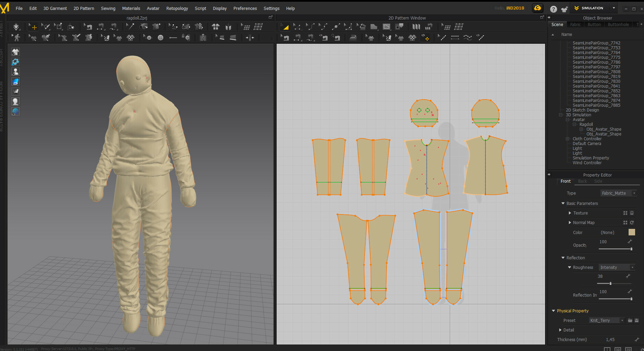The width and height of the screenshot is (644, 351).
Task: Switch to the Buttonhole tab
Action: click(x=618, y=25)
